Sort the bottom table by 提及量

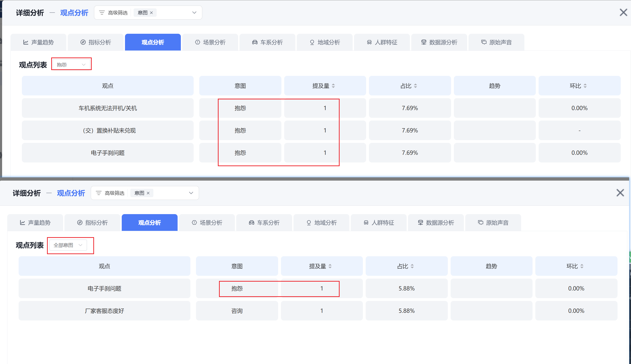point(330,266)
